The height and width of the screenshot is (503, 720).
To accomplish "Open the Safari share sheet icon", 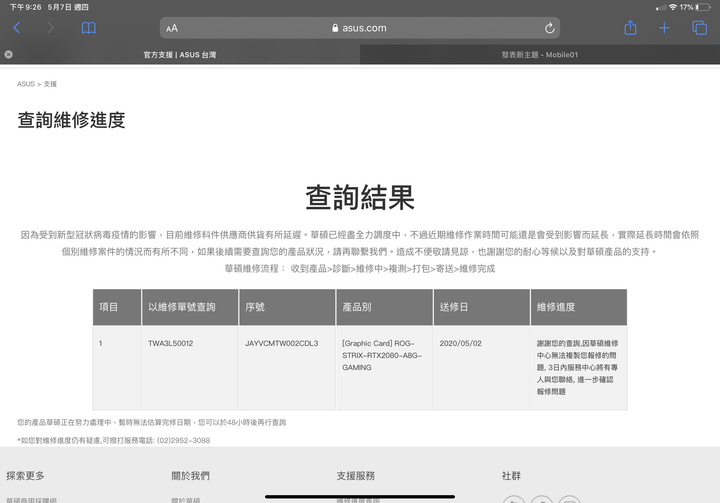I will click(x=630, y=28).
